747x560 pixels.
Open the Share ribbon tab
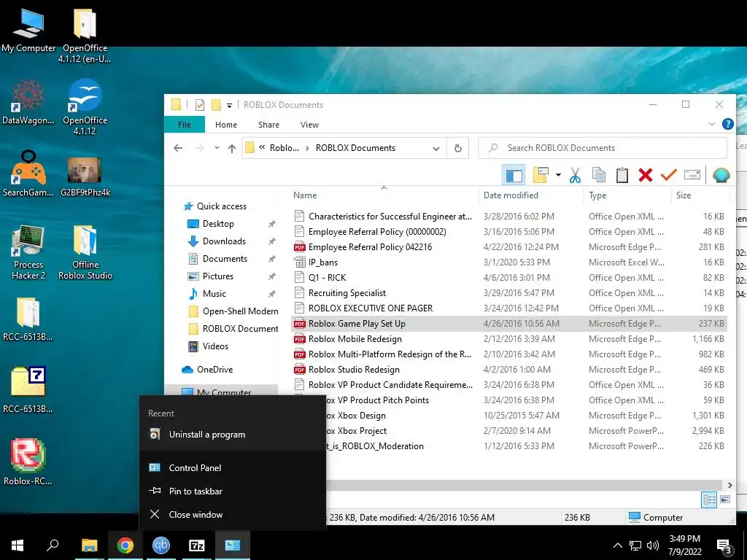(268, 125)
